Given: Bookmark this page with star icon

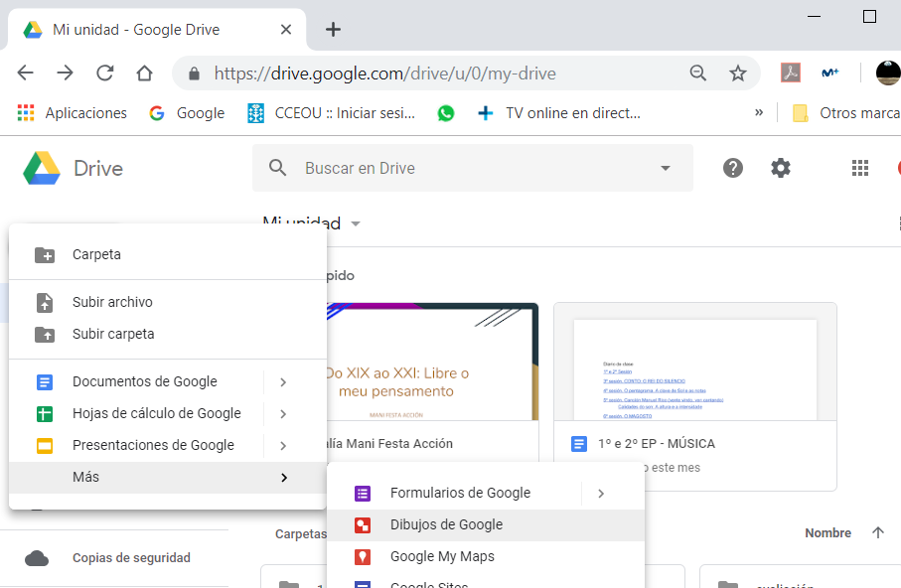Looking at the screenshot, I should tap(737, 73).
